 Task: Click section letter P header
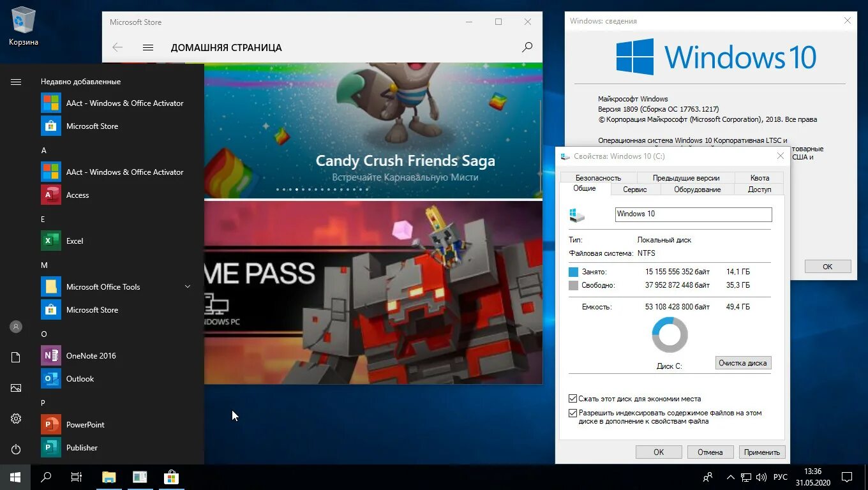[x=43, y=403]
